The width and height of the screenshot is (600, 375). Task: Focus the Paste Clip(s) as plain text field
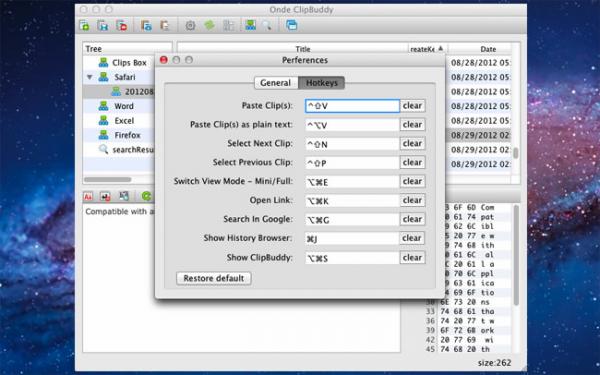click(352, 125)
